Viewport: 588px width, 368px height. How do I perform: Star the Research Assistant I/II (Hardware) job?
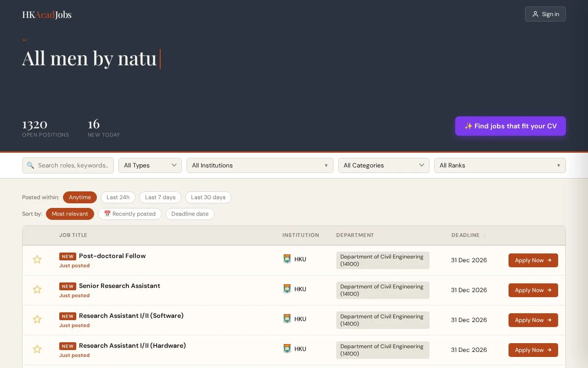(x=37, y=349)
